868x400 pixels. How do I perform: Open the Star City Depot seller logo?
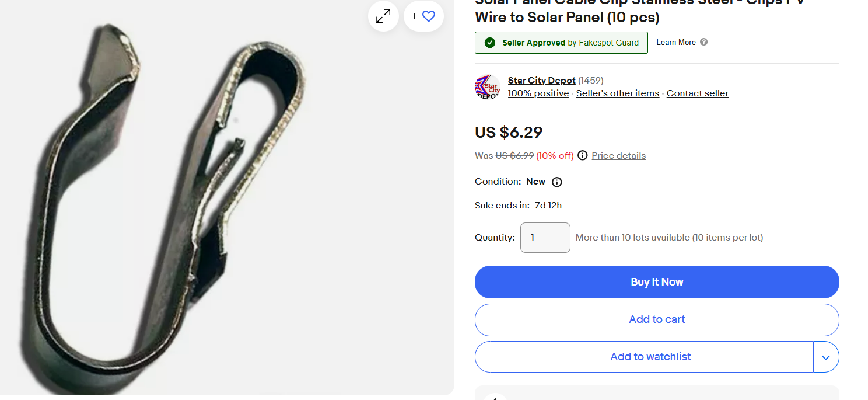click(488, 87)
